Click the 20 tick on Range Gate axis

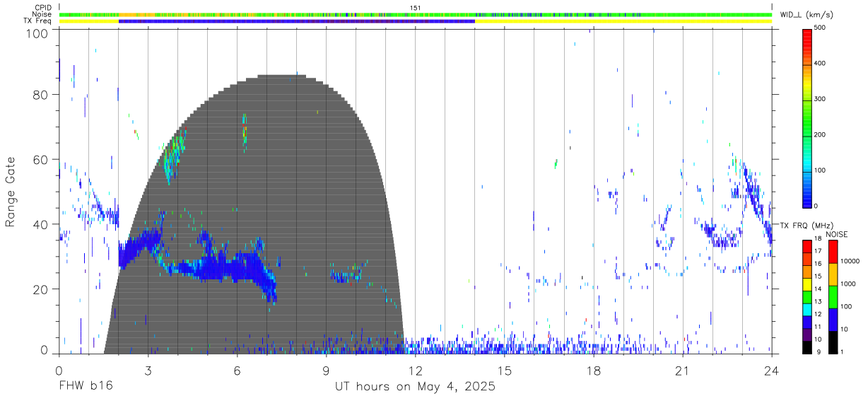point(42,289)
